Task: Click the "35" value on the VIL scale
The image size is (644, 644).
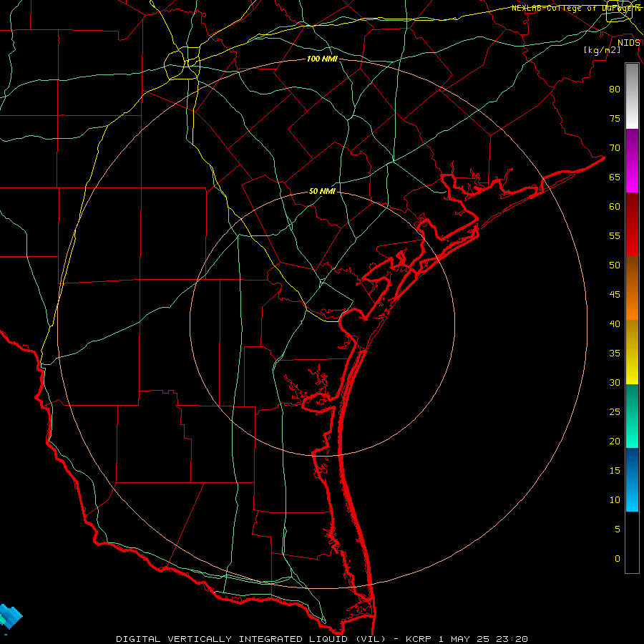Action: coord(615,353)
